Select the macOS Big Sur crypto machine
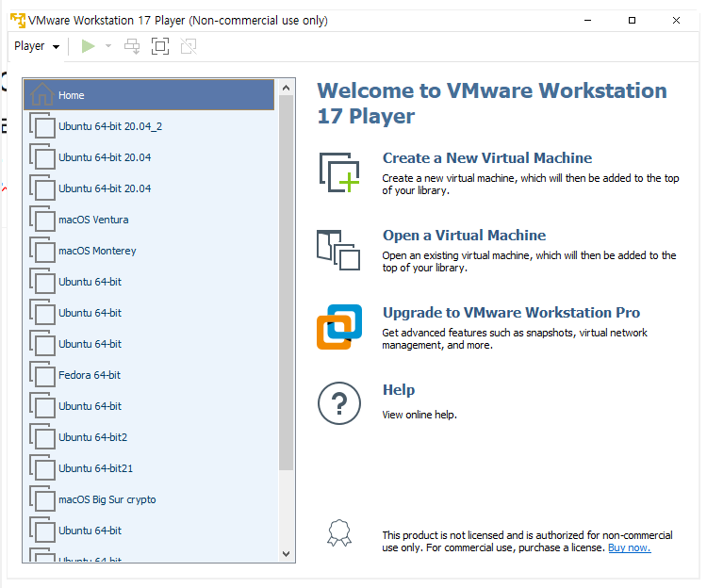Viewport: 707px width, 588px height. (x=149, y=499)
